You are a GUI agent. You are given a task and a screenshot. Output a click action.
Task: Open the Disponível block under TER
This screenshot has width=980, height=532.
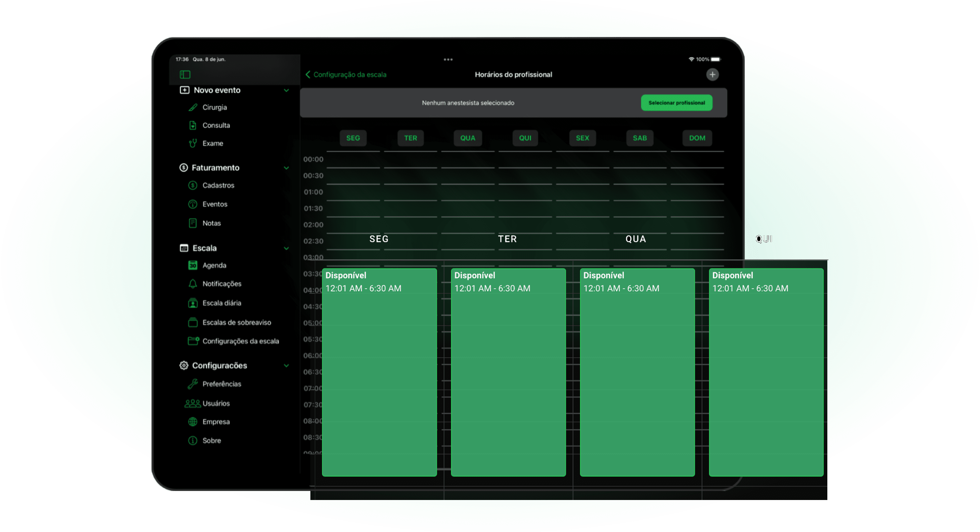[x=508, y=373]
